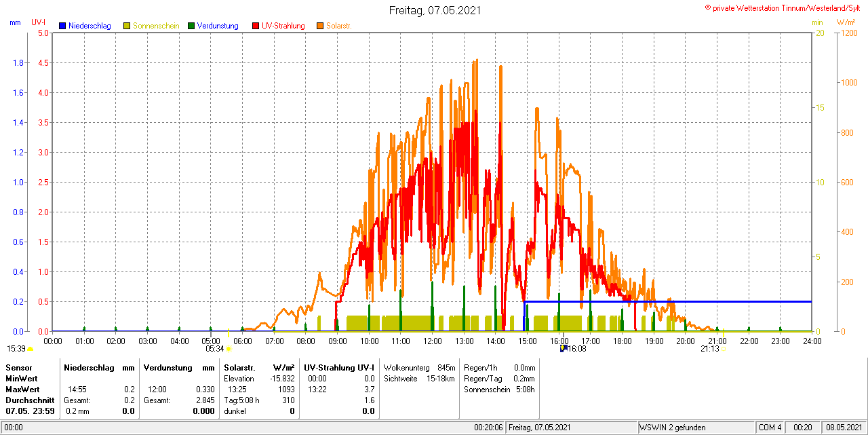Select the UV-Strahlung legend label
The height and width of the screenshot is (435, 868).
[283, 26]
